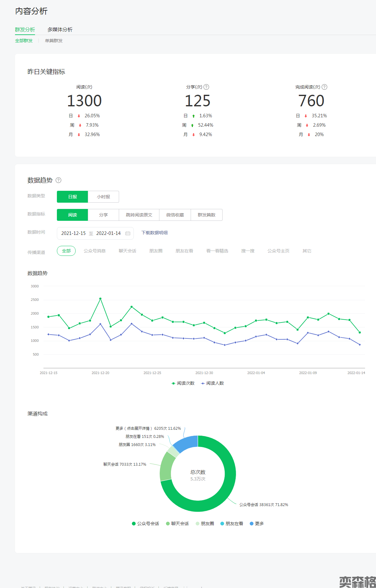Toggle 朋友在看 legend dot under donut chart
This screenshot has height=588, width=376.
(222, 524)
